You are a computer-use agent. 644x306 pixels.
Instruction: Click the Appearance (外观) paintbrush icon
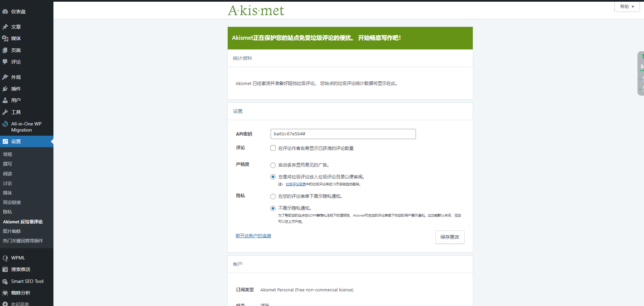(x=5, y=77)
